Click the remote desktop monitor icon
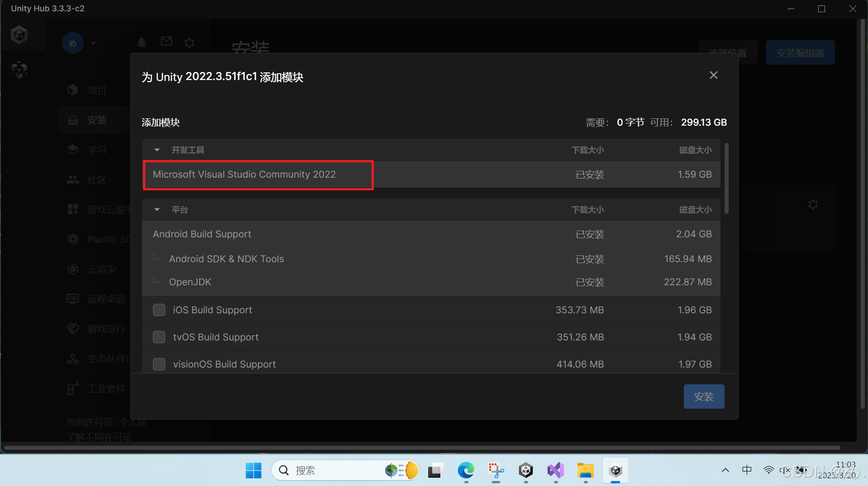The width and height of the screenshot is (868, 486). tap(73, 299)
